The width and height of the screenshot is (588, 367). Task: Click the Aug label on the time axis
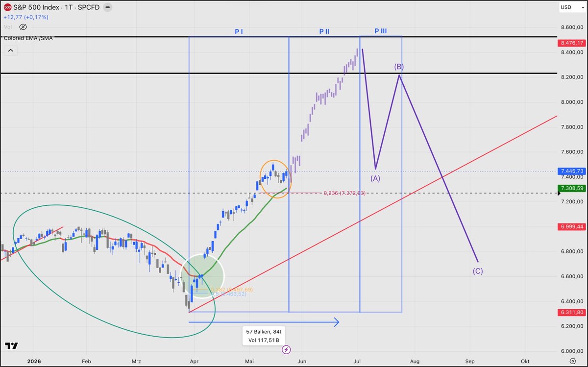[x=415, y=361]
